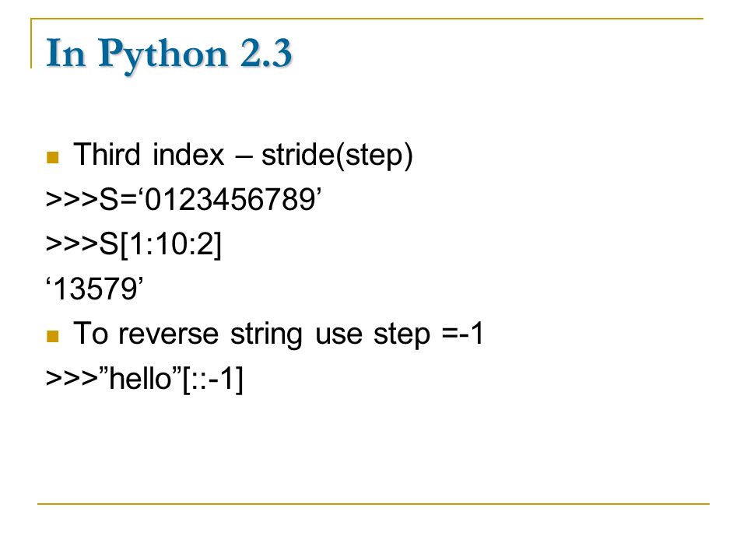Click the square bullet before 'To reverse string'
The image size is (747, 560).
tap(52, 336)
